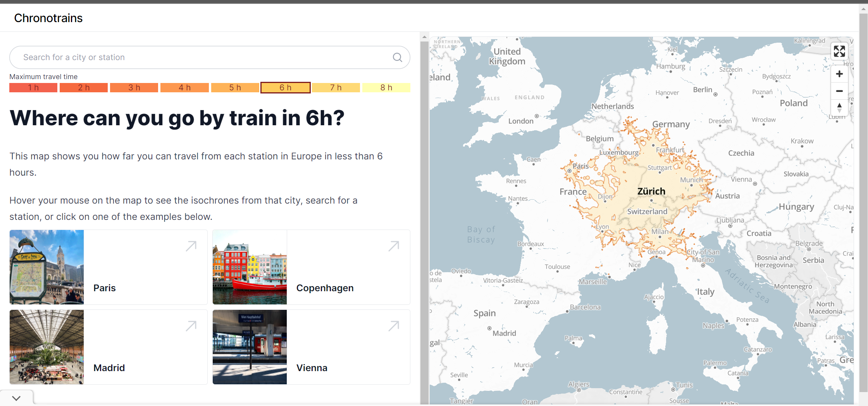Click the Zürich label on the map
This screenshot has height=406, width=868.
[x=651, y=191]
